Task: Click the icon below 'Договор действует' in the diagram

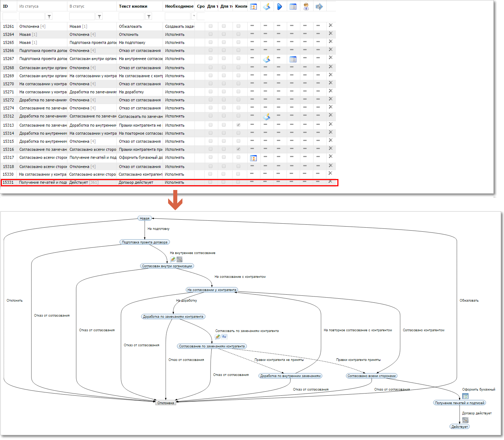Action: click(465, 420)
